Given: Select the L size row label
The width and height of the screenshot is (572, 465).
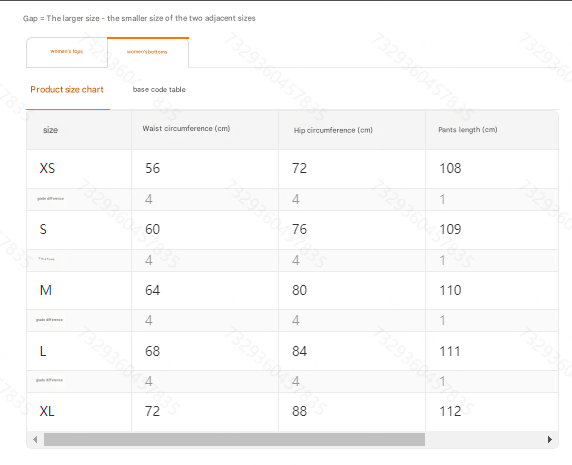Looking at the screenshot, I should tap(43, 351).
